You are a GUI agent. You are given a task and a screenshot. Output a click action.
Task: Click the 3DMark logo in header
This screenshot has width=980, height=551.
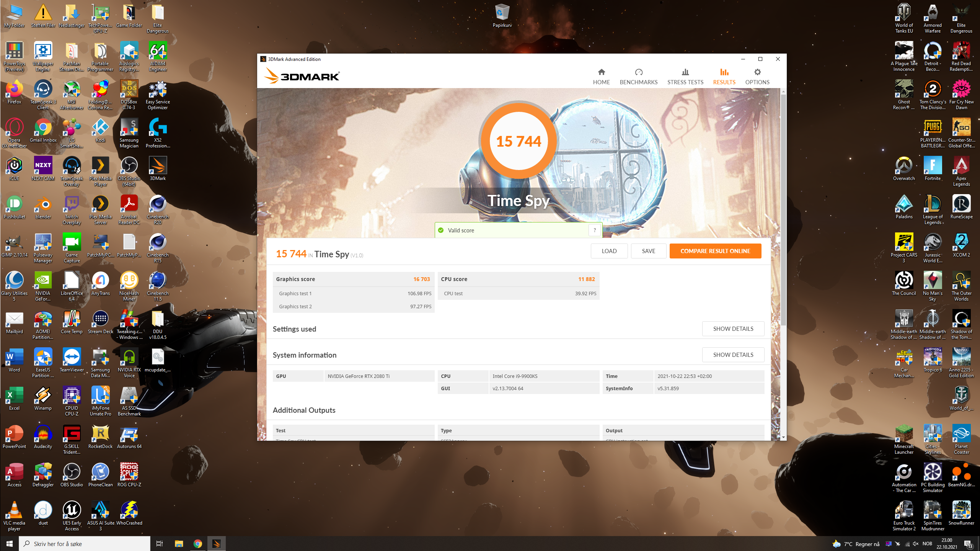[x=302, y=76]
